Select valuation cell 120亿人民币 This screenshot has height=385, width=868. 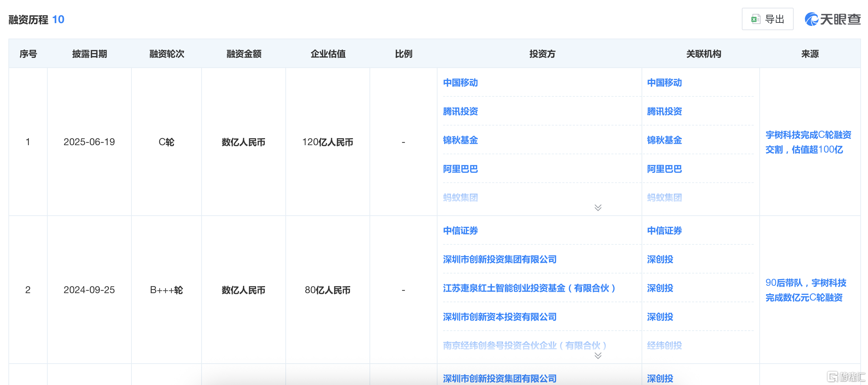coord(327,142)
